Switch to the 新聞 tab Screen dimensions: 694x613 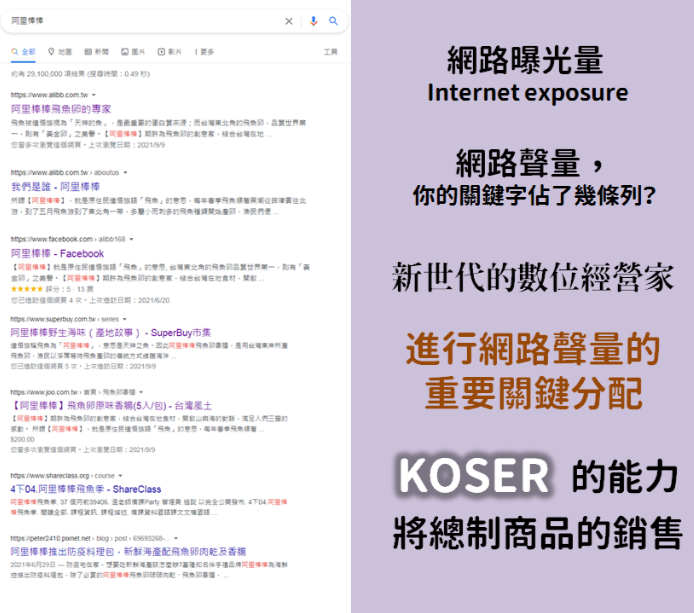click(x=96, y=52)
